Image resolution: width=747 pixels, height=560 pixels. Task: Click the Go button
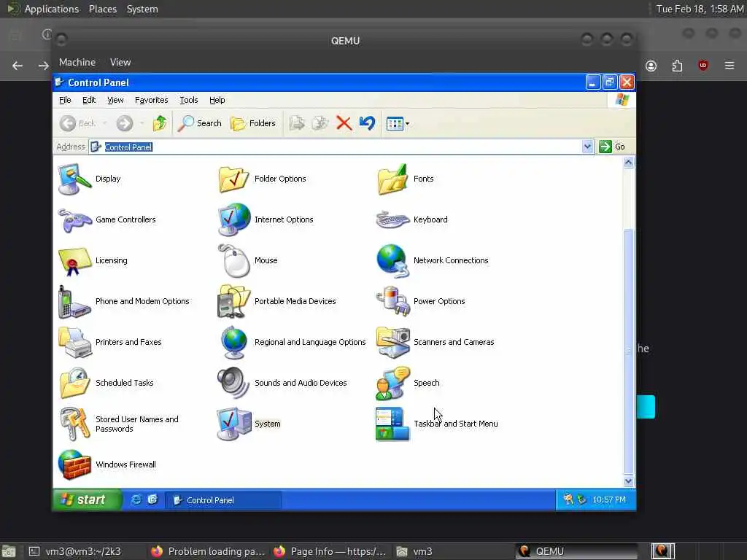pyautogui.click(x=613, y=147)
